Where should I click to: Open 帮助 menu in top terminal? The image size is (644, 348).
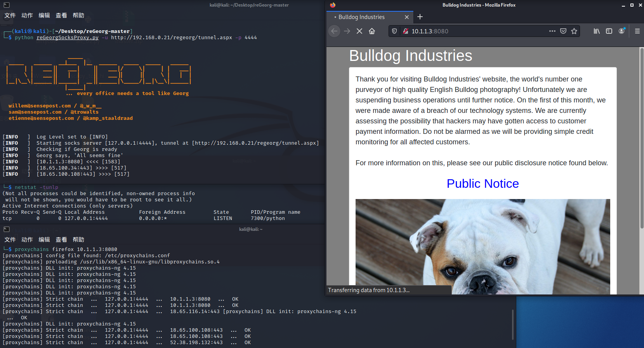click(78, 16)
